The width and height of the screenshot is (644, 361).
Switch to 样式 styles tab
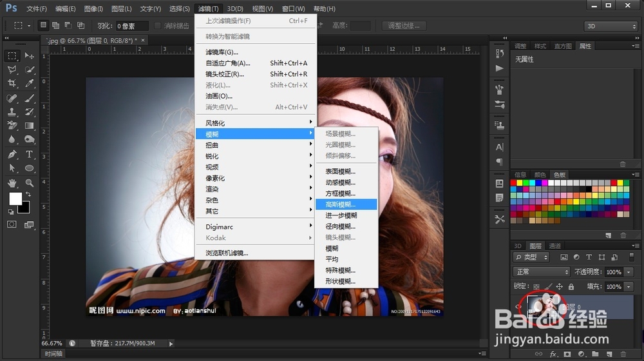pyautogui.click(x=540, y=46)
